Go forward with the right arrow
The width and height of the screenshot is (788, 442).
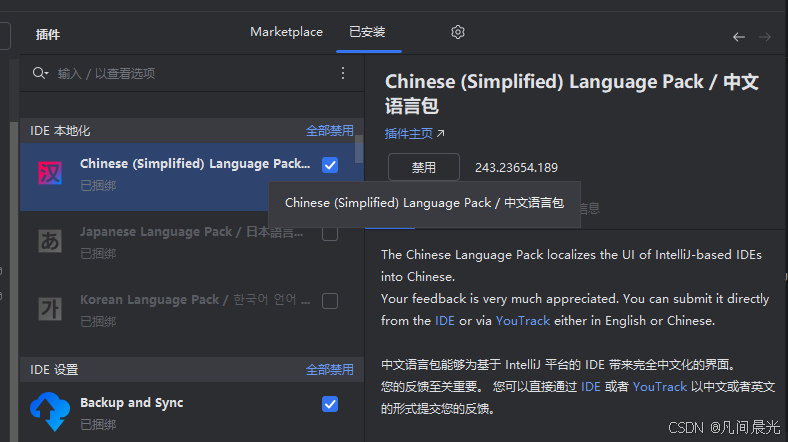coord(765,37)
